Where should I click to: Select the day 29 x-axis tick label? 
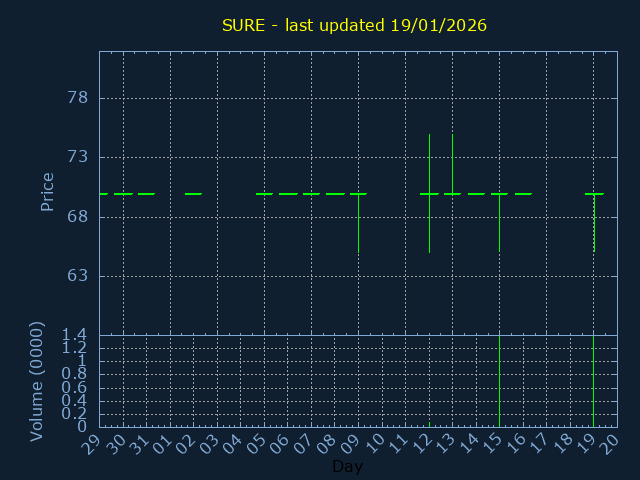pos(93,446)
